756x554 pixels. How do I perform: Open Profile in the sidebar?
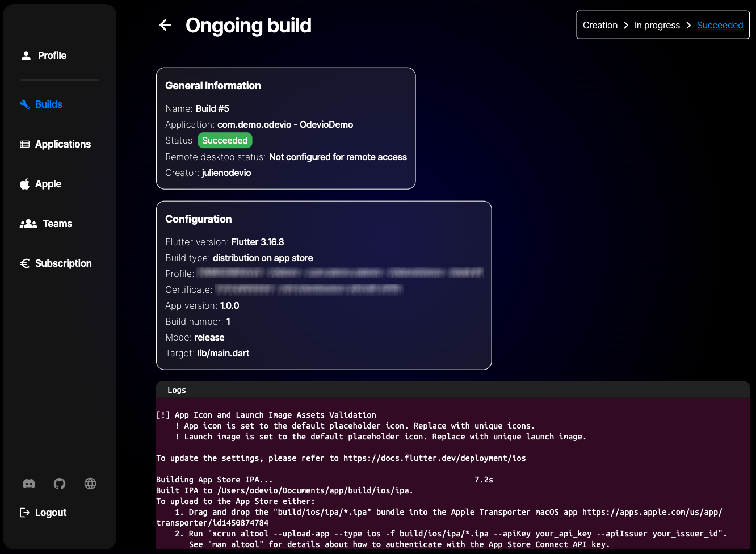point(52,56)
